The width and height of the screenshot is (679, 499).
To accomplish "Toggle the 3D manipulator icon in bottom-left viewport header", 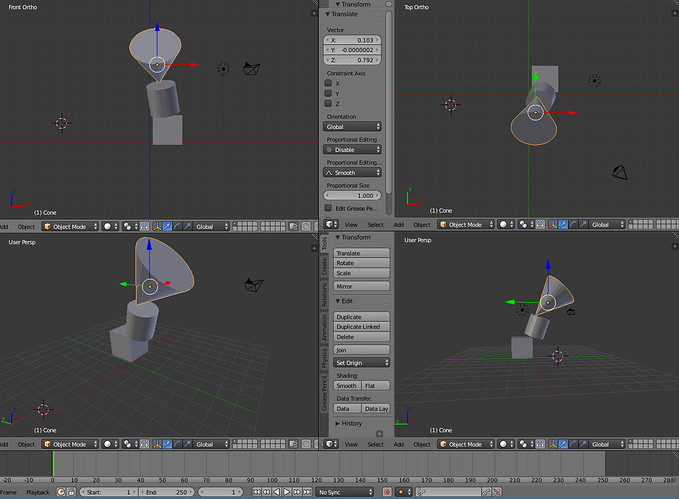I will pyautogui.click(x=155, y=444).
